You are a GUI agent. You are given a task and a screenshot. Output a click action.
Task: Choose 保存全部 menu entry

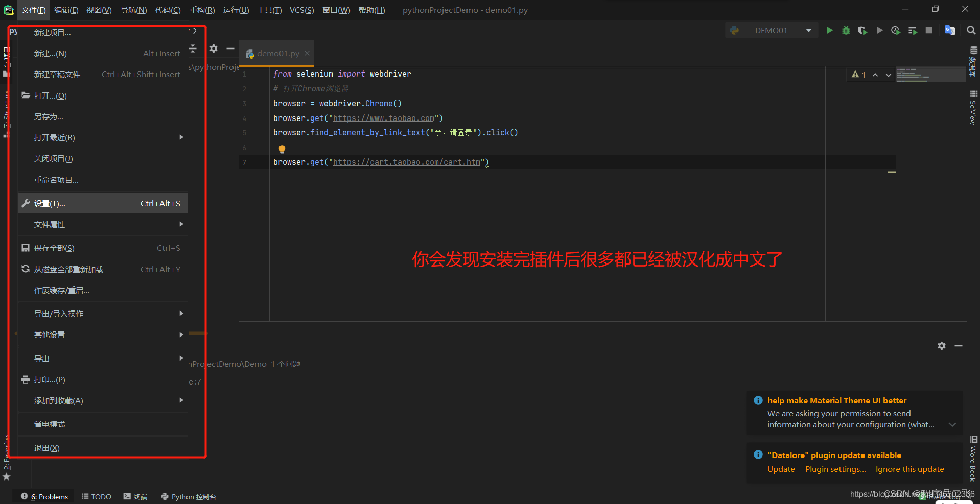click(x=103, y=248)
